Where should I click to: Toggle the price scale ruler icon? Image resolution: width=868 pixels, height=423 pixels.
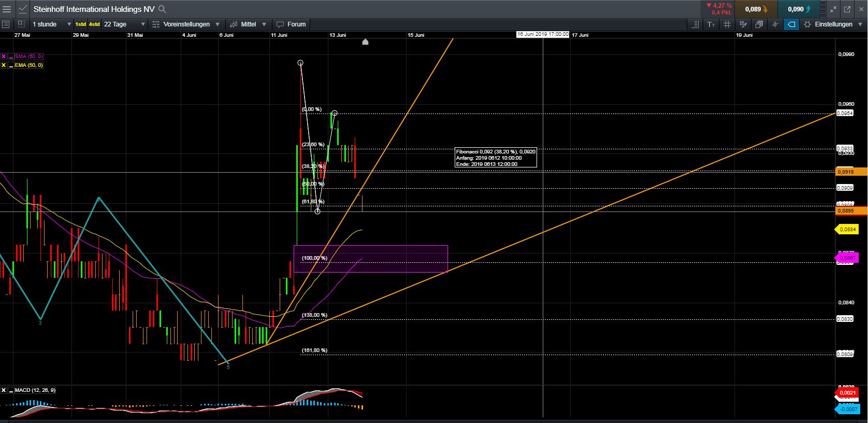tap(696, 24)
